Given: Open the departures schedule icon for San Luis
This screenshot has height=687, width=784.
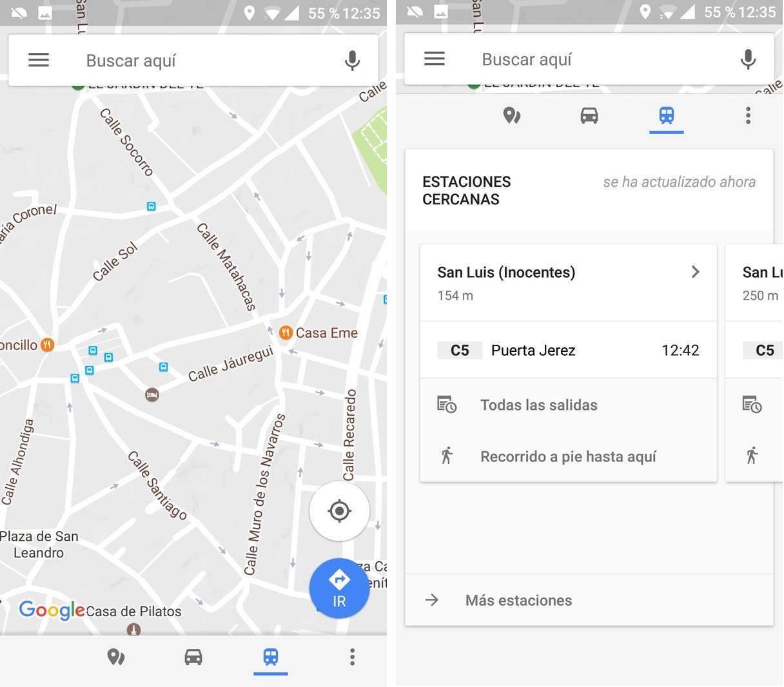Looking at the screenshot, I should click(x=447, y=405).
